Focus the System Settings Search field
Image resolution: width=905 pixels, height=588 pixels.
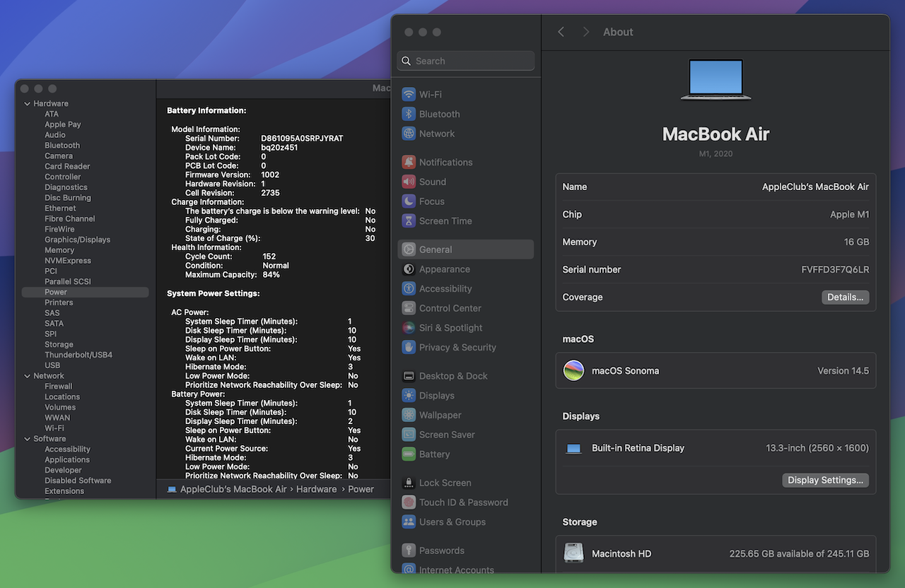tap(466, 61)
